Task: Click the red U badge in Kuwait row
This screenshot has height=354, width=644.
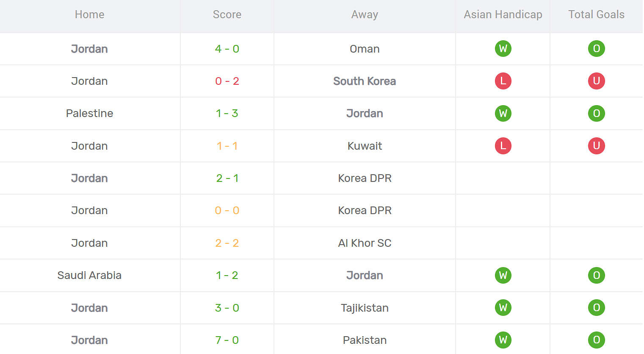Action: [596, 146]
